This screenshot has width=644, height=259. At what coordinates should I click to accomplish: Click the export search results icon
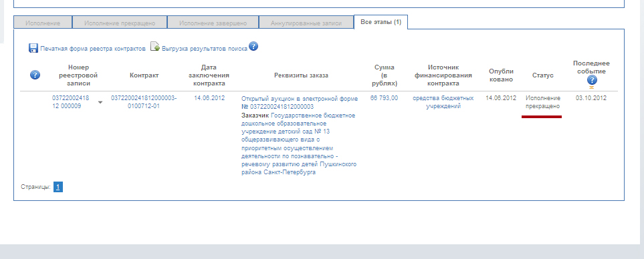[x=155, y=47]
